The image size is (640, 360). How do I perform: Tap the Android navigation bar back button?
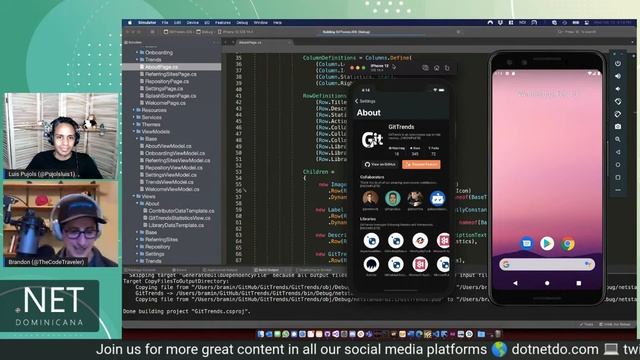[x=515, y=283]
